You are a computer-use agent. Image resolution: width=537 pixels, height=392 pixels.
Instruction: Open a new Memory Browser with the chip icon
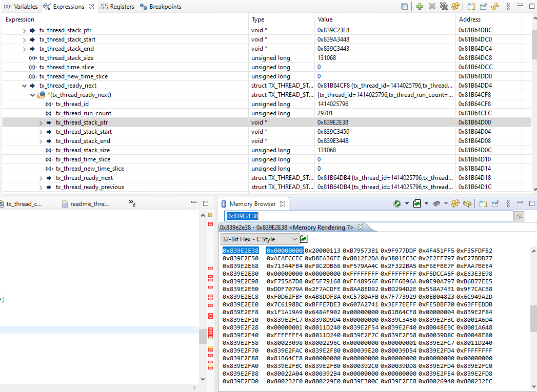397,203
